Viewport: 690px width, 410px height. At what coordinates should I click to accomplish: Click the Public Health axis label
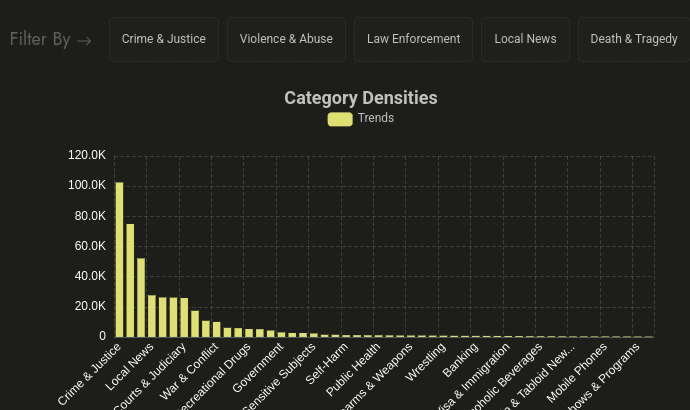tap(353, 370)
